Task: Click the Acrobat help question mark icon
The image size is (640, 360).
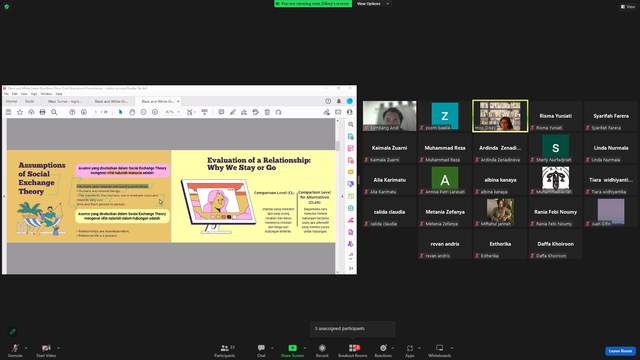Action: (328, 101)
